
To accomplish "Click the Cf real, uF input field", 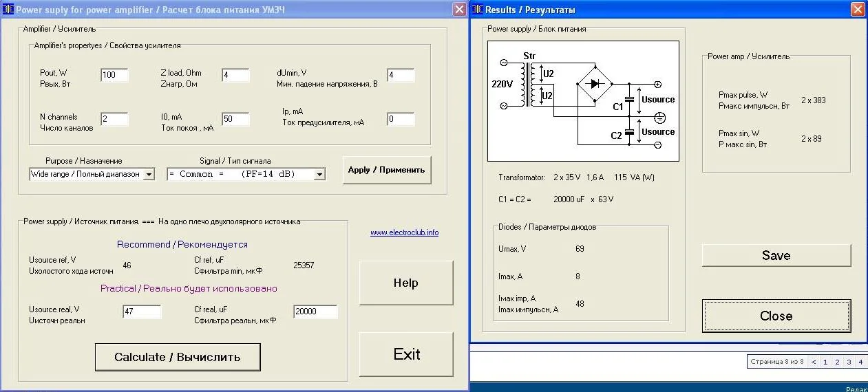I will pyautogui.click(x=315, y=312).
